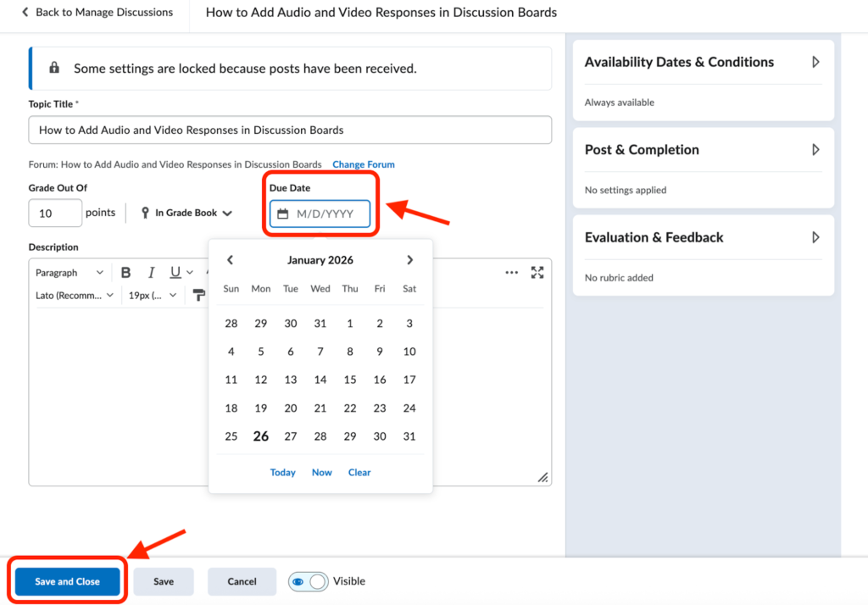Apply bold formatting in description editor
Viewport: 868px width, 605px height.
[x=126, y=273]
